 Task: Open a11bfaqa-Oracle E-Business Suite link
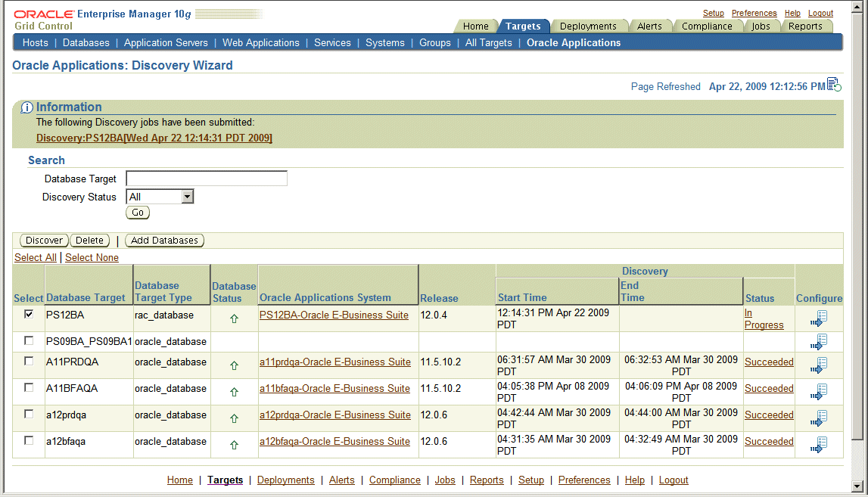[x=334, y=389]
